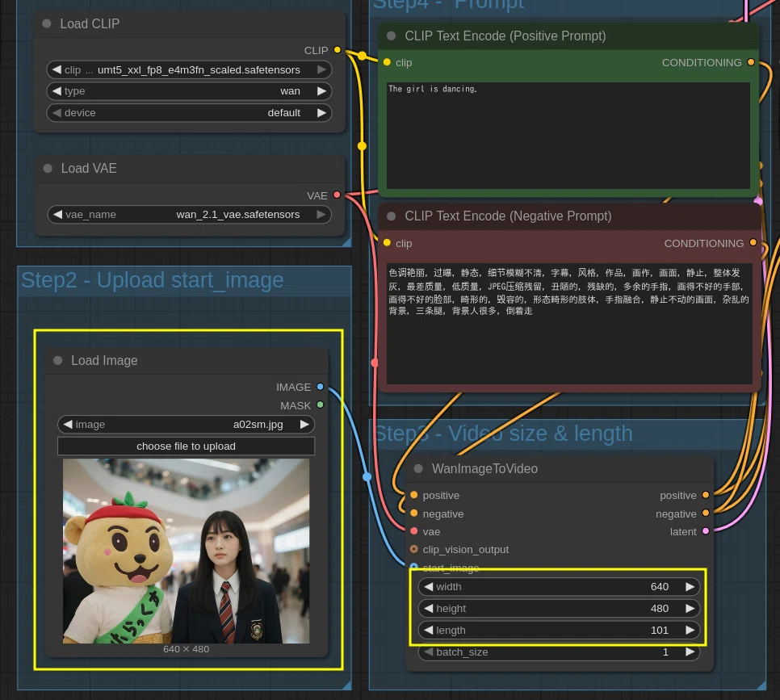Click the CLIP output connector on Load CLIP
Screen dimensions: 780x700
tap(338, 50)
